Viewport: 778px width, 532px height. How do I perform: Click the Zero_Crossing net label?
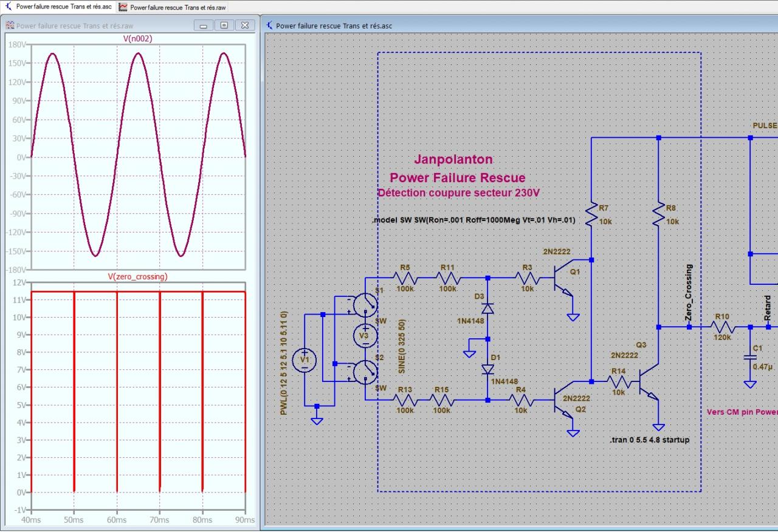[x=689, y=293]
